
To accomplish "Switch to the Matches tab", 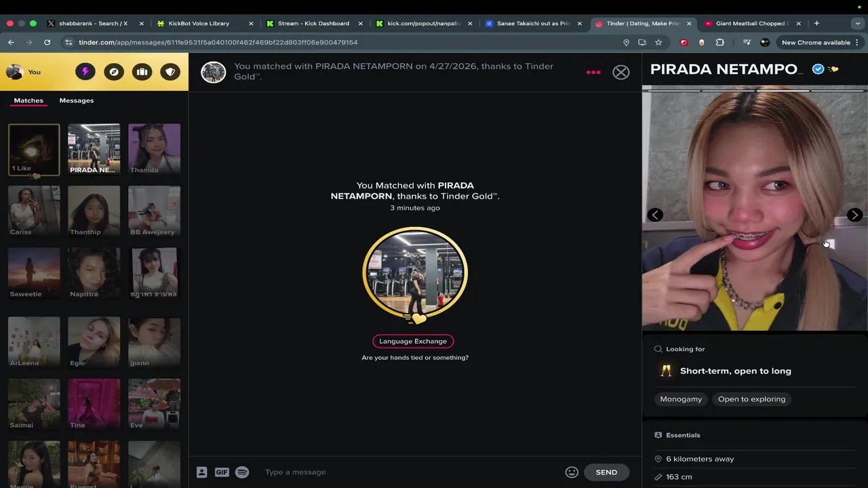I will pos(28,100).
